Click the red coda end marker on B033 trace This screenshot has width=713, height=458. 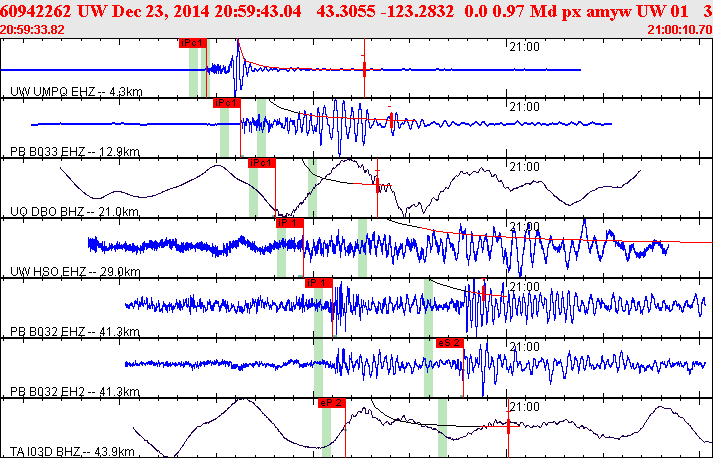[391, 121]
